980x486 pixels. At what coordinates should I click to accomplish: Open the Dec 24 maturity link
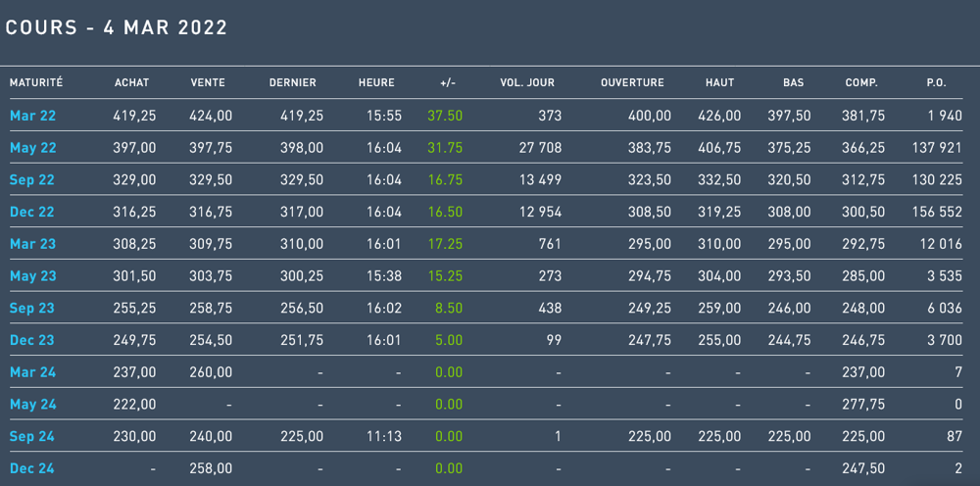coord(32,468)
